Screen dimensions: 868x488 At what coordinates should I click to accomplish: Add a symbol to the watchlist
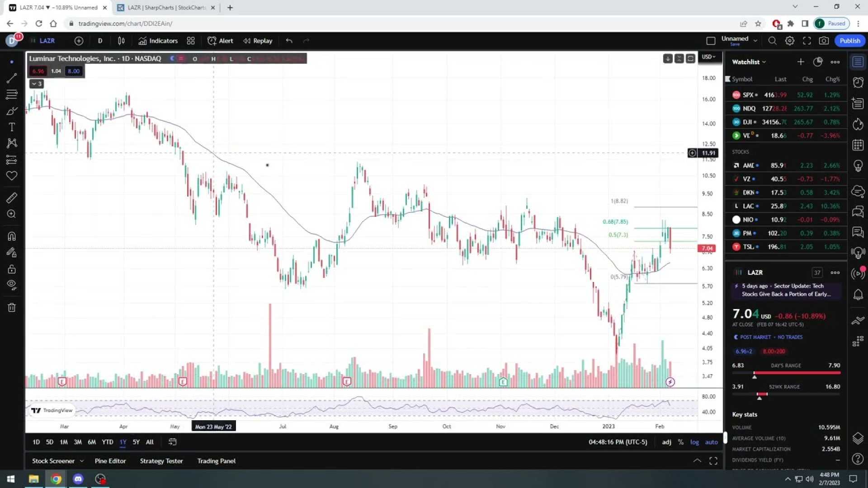tap(801, 62)
